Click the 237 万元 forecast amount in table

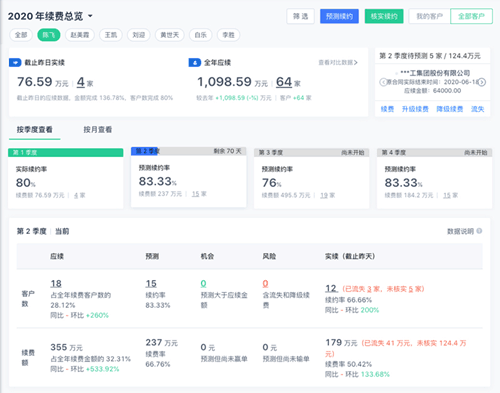(162, 342)
